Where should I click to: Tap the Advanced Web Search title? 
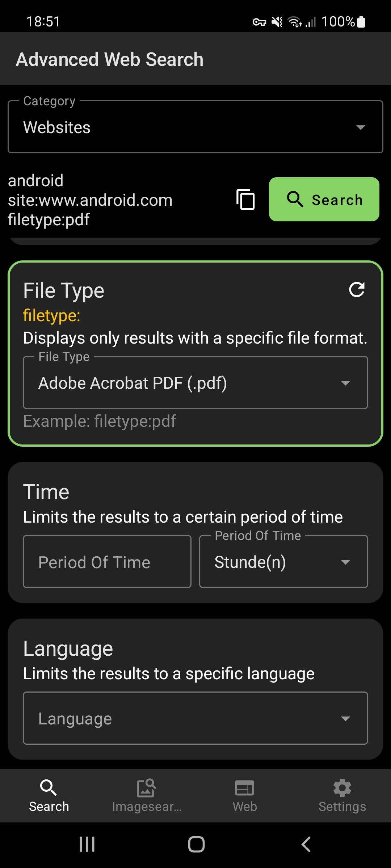pyautogui.click(x=110, y=59)
